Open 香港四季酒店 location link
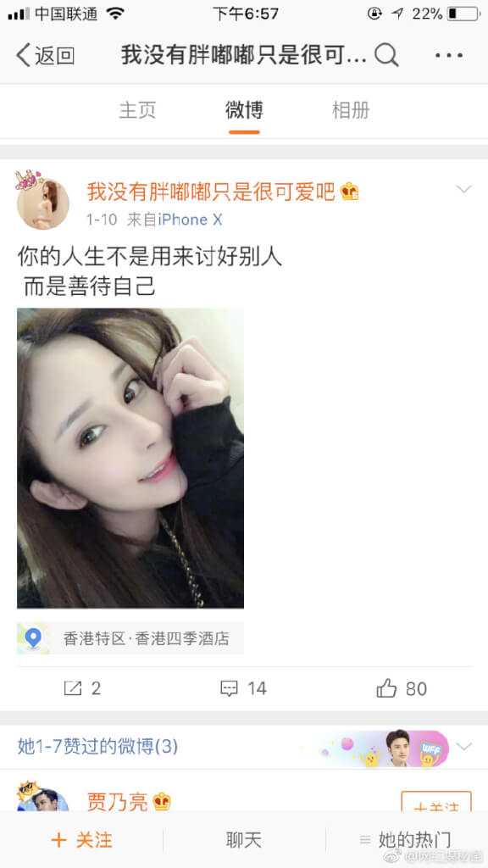This screenshot has height=868, width=488. (182, 639)
